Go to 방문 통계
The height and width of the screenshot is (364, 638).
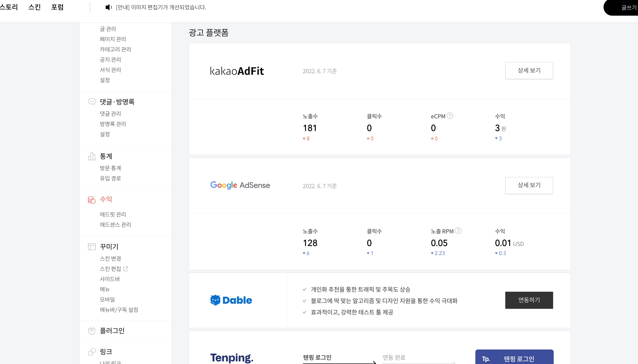[x=110, y=168]
